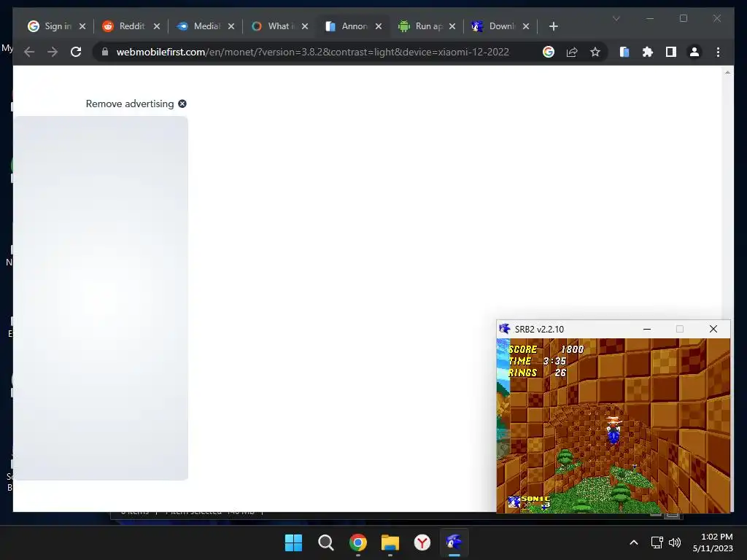Switch to the Downl tab with Sonic icon
747x560 pixels.
coord(495,26)
